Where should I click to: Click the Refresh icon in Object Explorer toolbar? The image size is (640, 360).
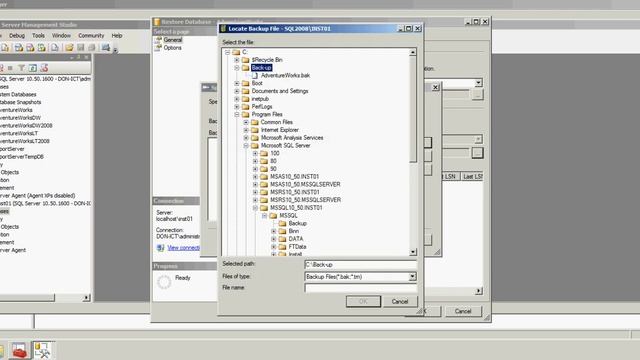click(33, 68)
